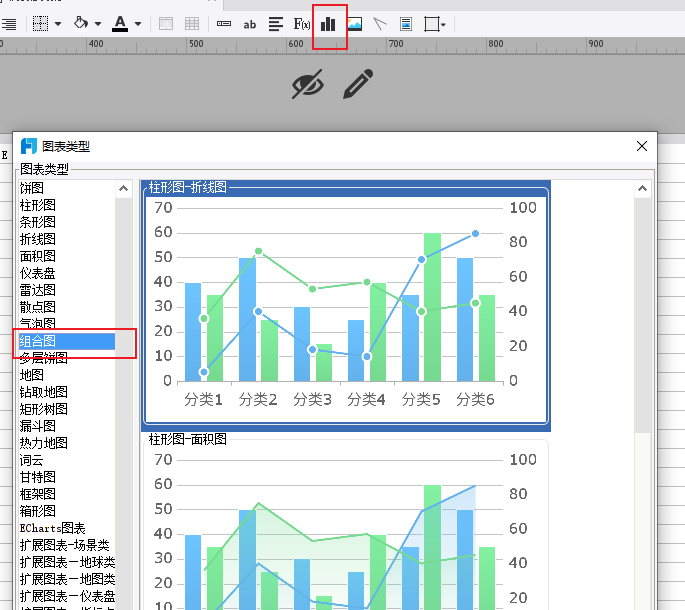
Task: Choose 扩展图表-仪表盘 entry
Action: [x=66, y=597]
